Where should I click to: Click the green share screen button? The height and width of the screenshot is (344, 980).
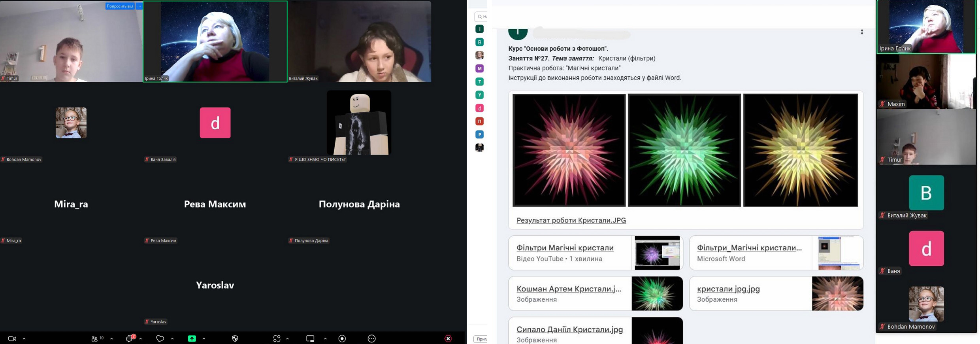[192, 339]
